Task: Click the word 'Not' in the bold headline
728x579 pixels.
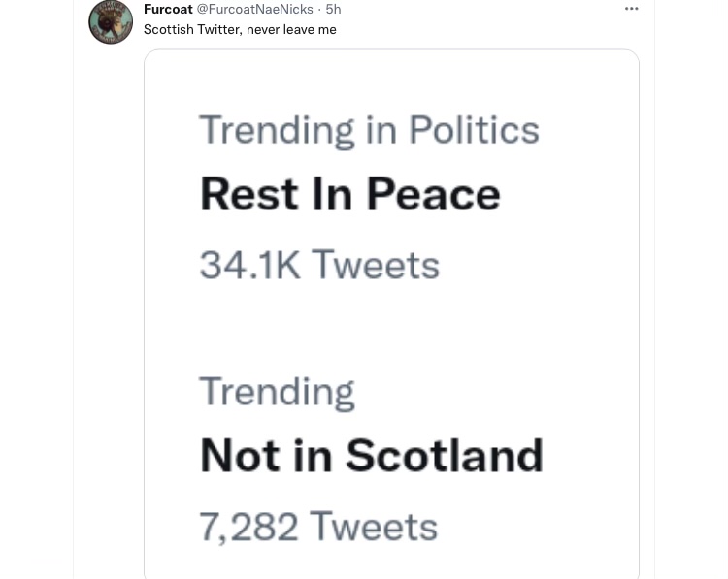Action: (x=239, y=456)
